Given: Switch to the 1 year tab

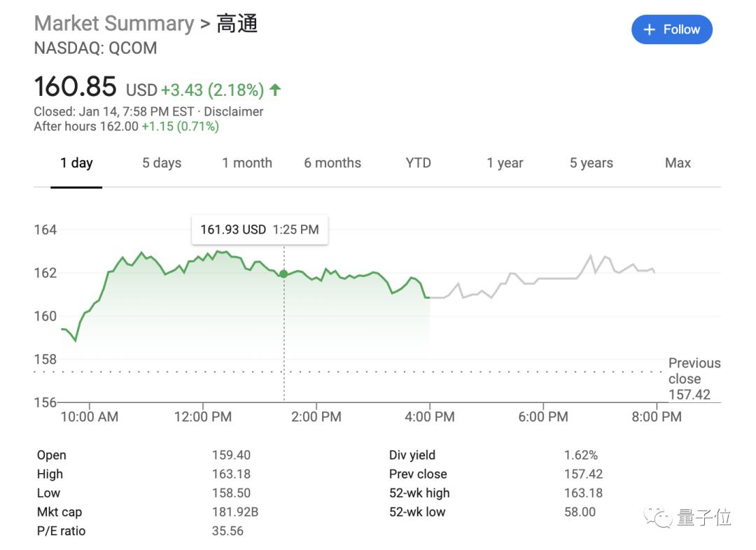Looking at the screenshot, I should 505,163.
